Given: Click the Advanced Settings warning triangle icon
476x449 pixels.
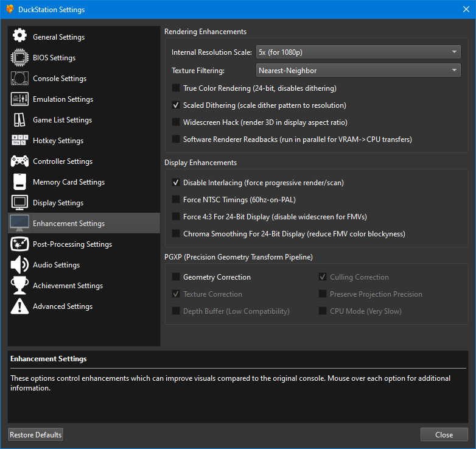Looking at the screenshot, I should (x=19, y=306).
